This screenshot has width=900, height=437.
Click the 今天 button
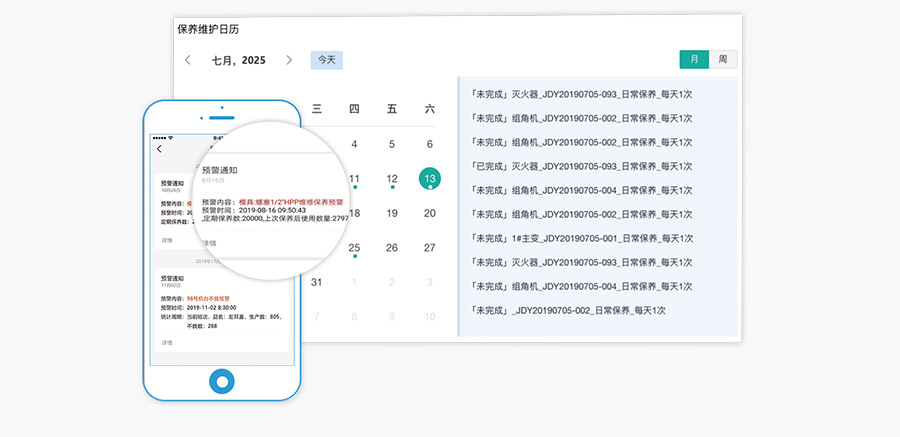[326, 60]
